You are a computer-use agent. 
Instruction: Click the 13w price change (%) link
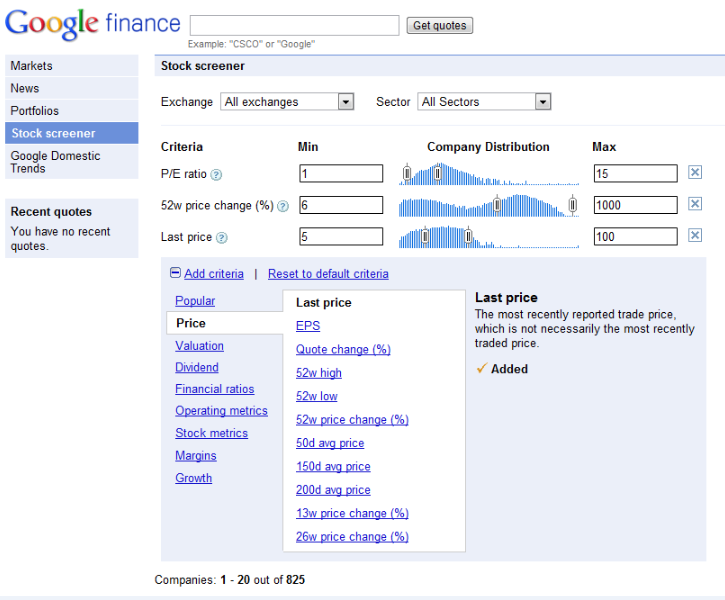click(x=352, y=513)
